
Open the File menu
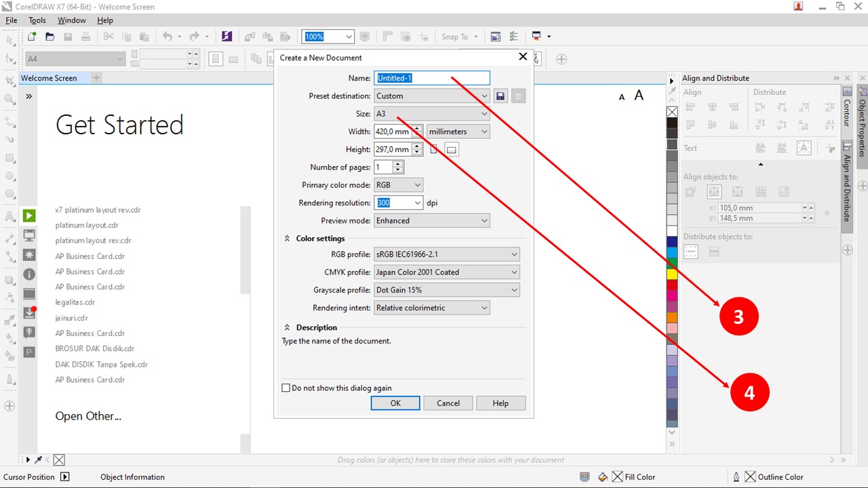pos(11,20)
